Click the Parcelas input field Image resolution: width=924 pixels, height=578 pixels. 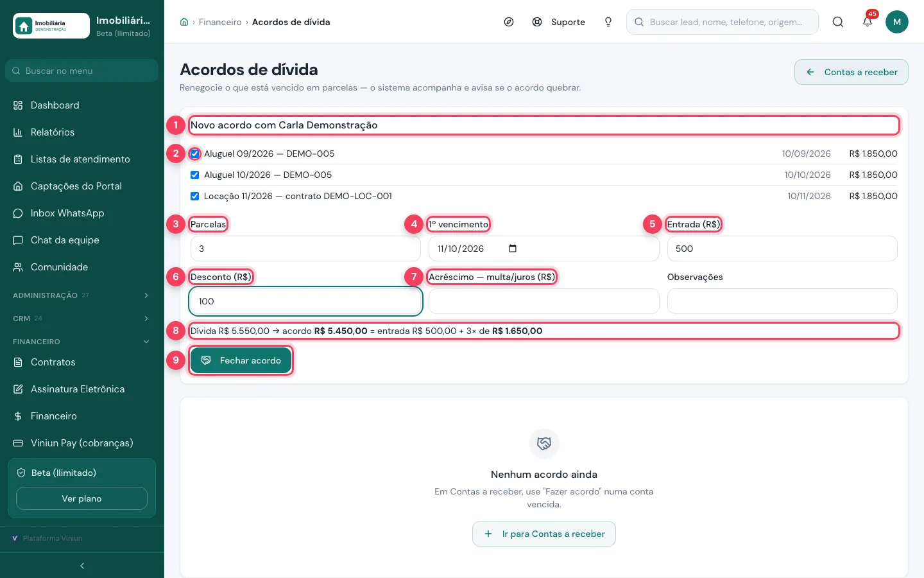pos(305,249)
